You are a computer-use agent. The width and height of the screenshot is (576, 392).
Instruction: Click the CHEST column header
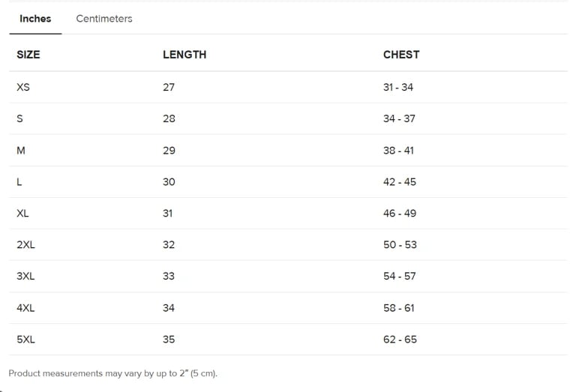(x=401, y=55)
